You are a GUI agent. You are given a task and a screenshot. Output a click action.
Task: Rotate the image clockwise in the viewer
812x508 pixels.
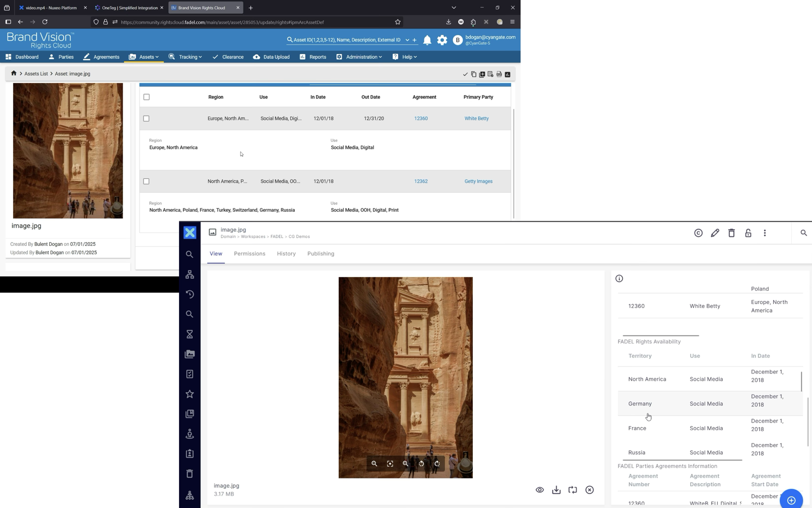(x=437, y=464)
